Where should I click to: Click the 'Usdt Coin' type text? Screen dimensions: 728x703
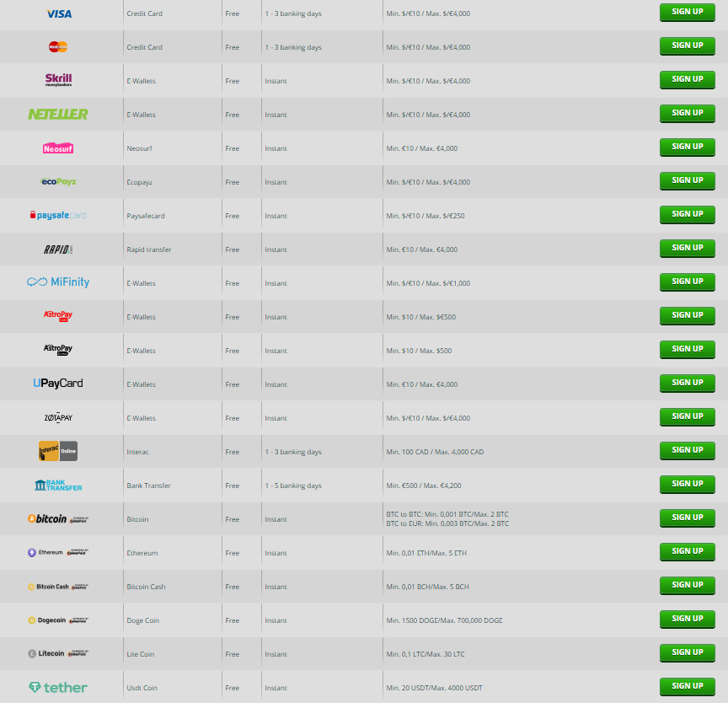click(x=142, y=688)
